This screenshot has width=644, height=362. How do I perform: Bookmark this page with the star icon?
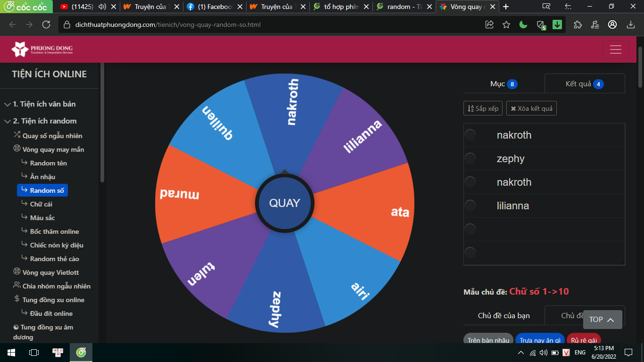pyautogui.click(x=506, y=25)
